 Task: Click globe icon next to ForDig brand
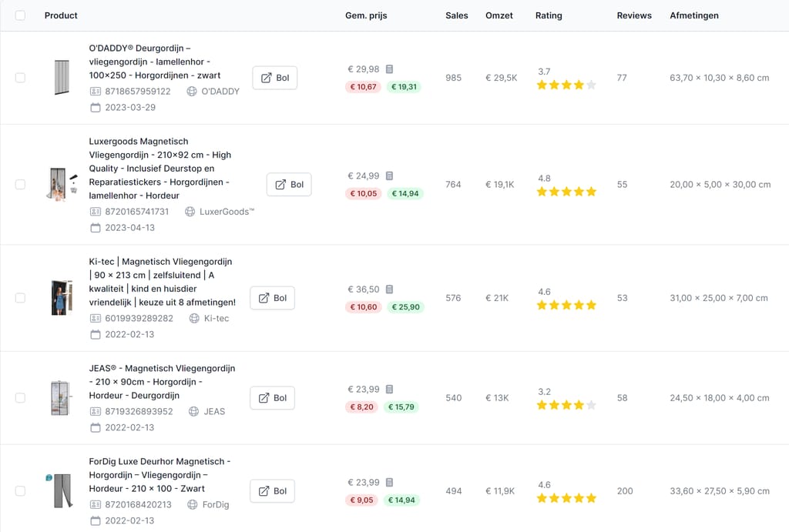pyautogui.click(x=193, y=505)
